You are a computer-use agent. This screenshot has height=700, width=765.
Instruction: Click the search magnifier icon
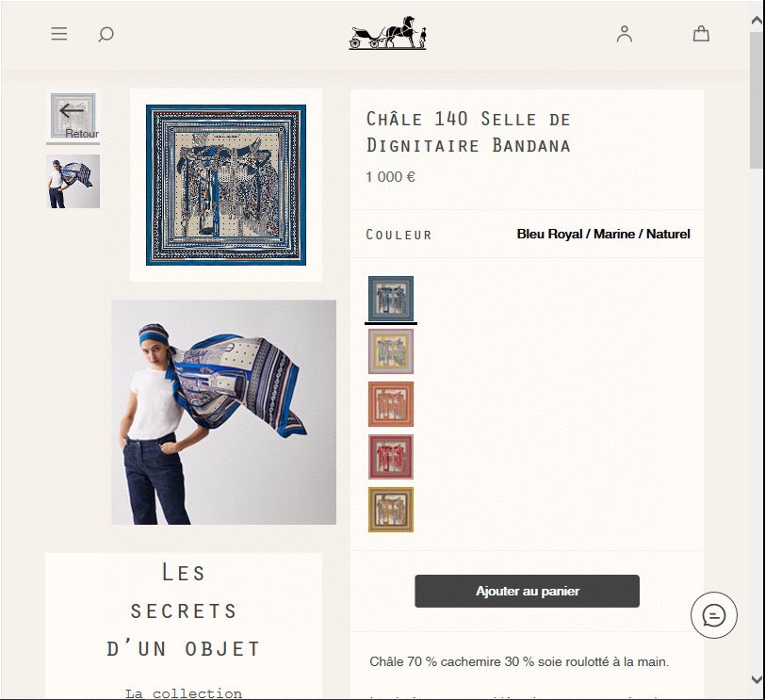coord(106,34)
